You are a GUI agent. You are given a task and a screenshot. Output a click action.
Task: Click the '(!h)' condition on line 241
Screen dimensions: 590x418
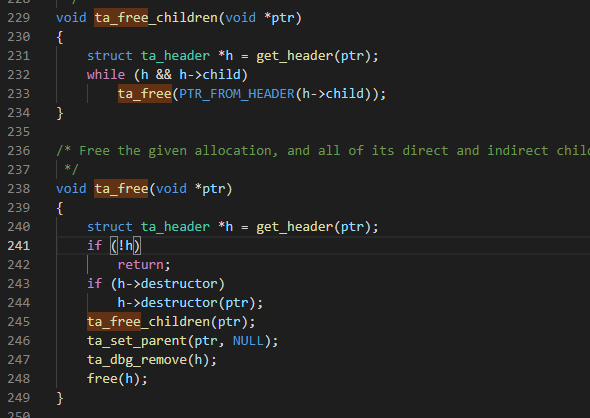[x=125, y=246]
